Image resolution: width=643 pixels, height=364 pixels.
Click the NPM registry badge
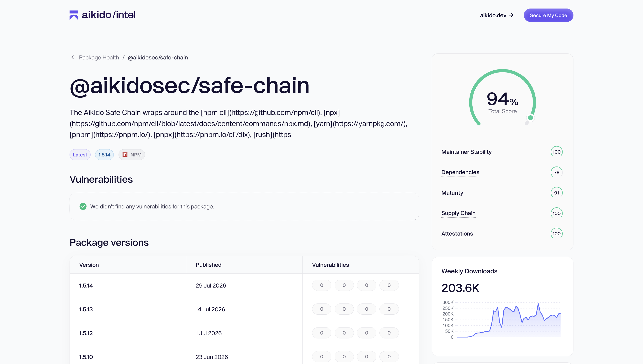coord(132,155)
